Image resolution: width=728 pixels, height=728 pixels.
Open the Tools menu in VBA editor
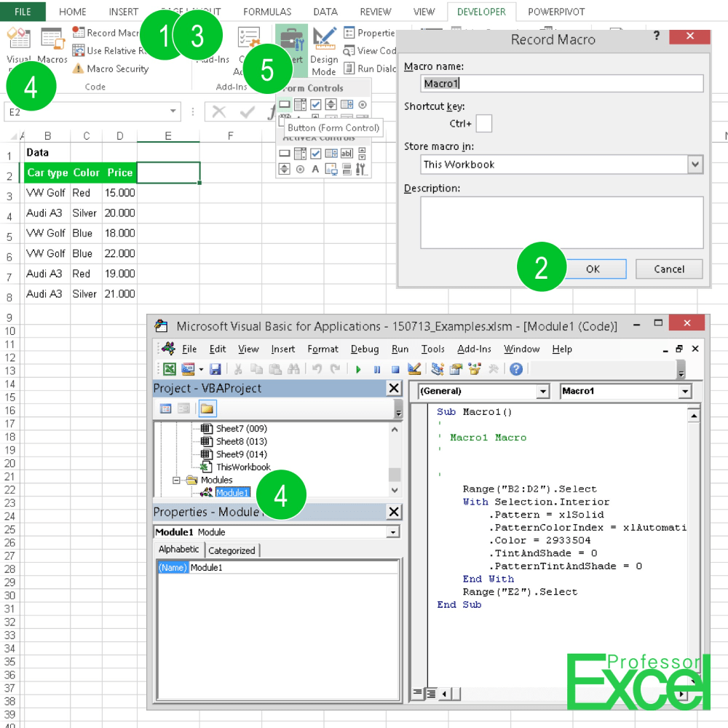[432, 349]
